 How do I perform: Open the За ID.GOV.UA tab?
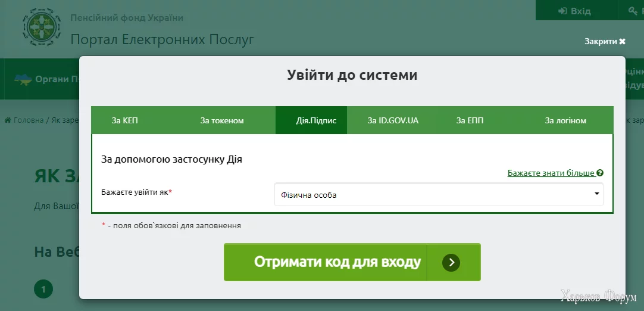(x=393, y=120)
